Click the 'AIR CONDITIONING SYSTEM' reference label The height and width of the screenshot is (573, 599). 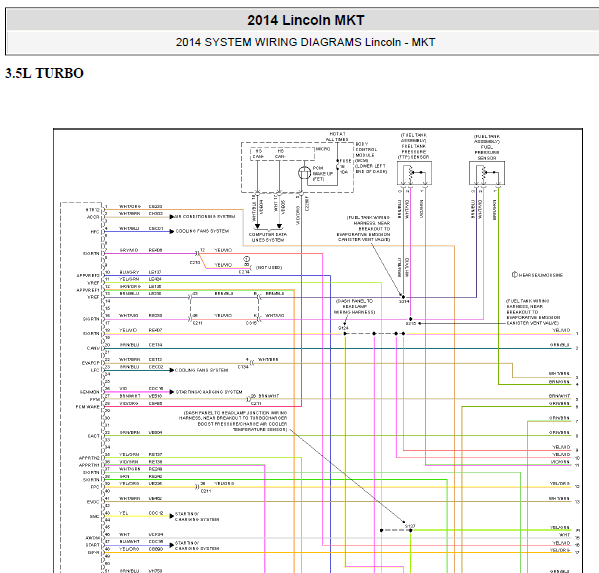pyautogui.click(x=205, y=217)
